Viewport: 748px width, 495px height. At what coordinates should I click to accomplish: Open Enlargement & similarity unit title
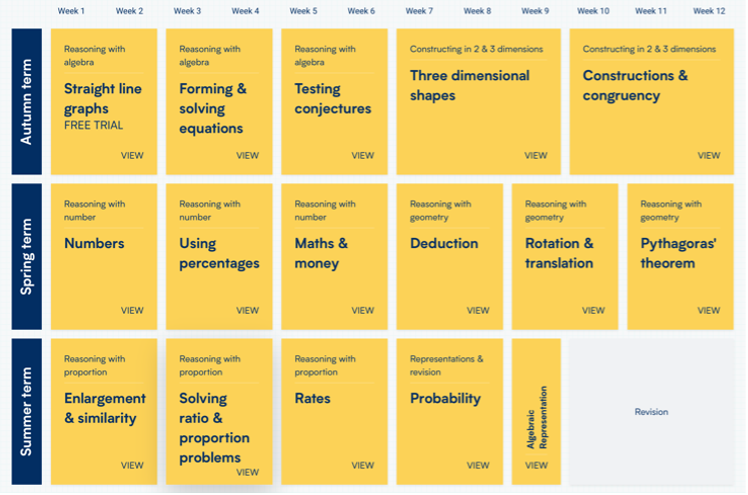pos(104,408)
